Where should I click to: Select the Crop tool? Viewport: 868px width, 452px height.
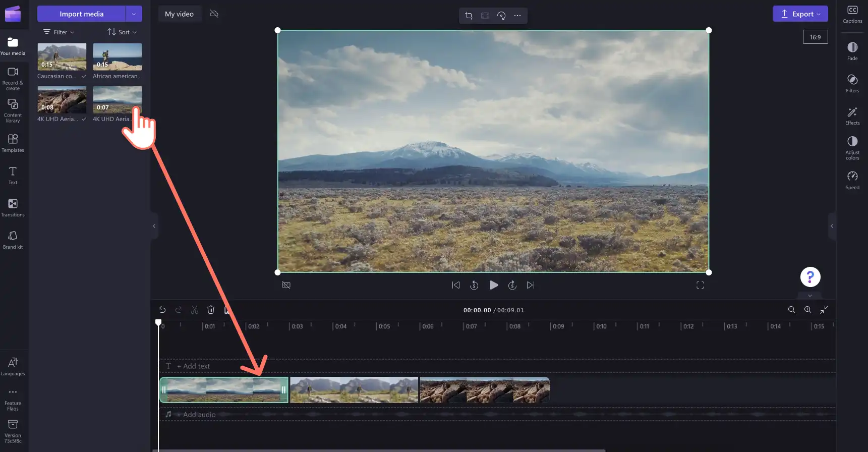click(x=469, y=15)
